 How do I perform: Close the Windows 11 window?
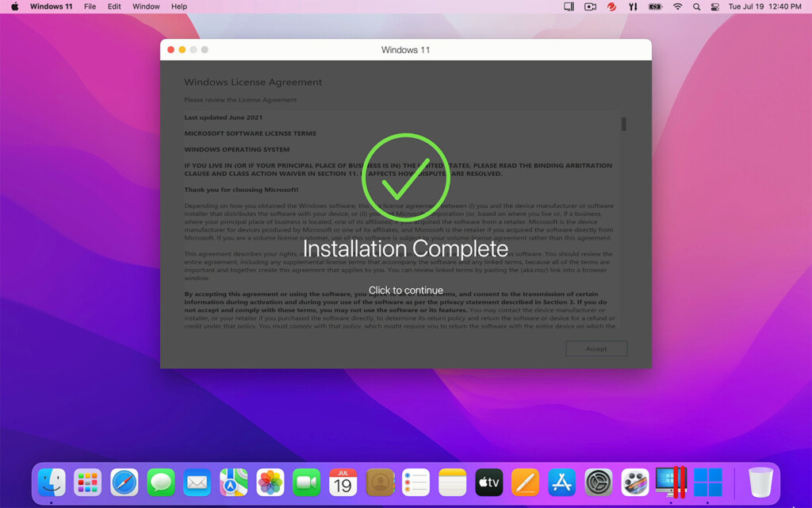point(171,50)
